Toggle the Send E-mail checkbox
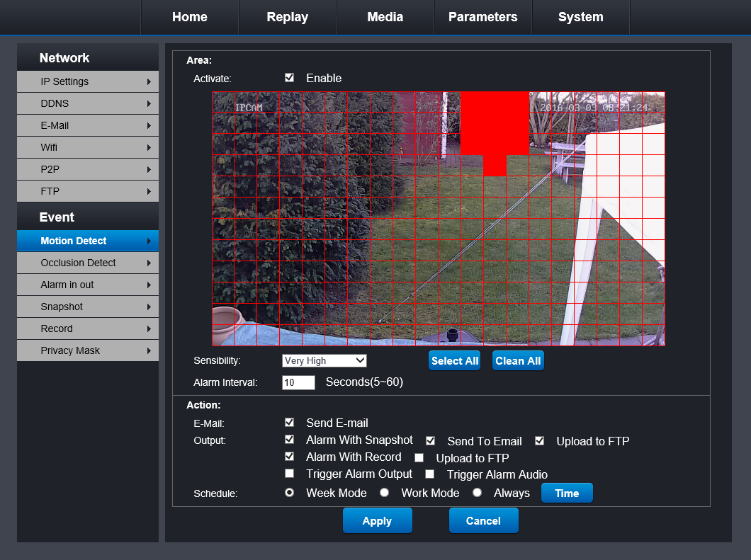This screenshot has height=560, width=751. pos(289,423)
